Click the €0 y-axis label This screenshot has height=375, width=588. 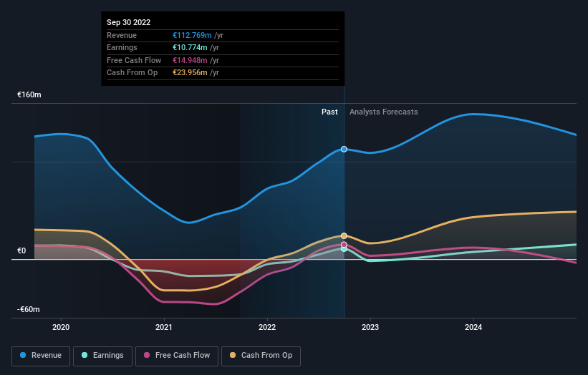tap(21, 250)
